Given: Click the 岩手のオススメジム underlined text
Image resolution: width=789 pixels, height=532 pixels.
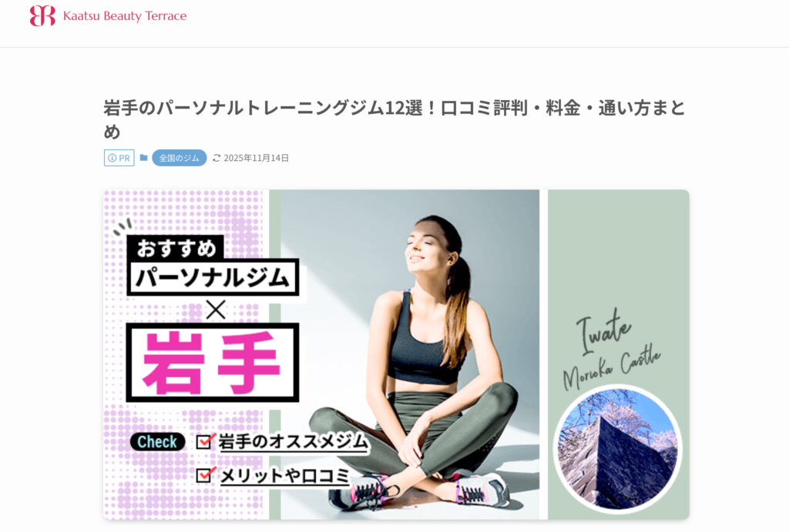Looking at the screenshot, I should 294,441.
